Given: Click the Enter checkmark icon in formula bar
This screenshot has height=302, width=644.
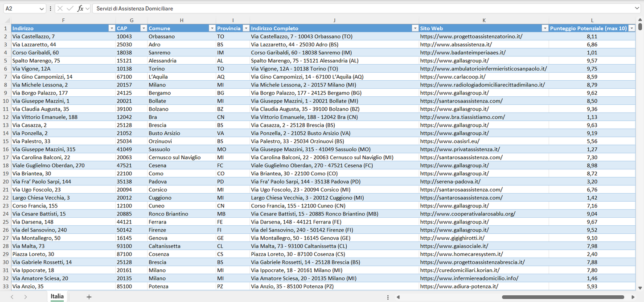Looking at the screenshot, I should (x=70, y=8).
